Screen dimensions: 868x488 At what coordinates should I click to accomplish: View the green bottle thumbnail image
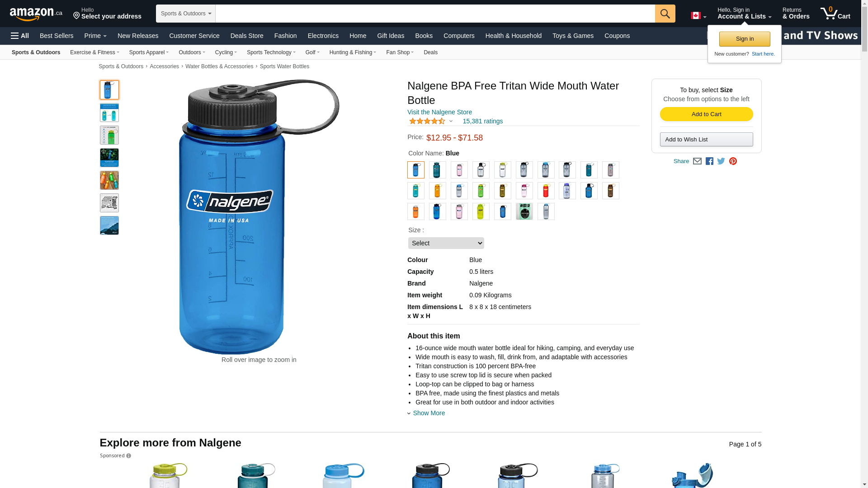(109, 135)
